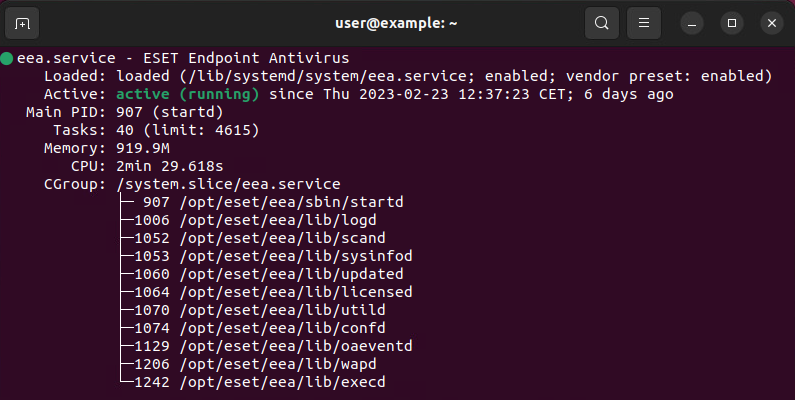Viewport: 795px width, 400px height.
Task: Click the terminal search icon
Action: [601, 22]
